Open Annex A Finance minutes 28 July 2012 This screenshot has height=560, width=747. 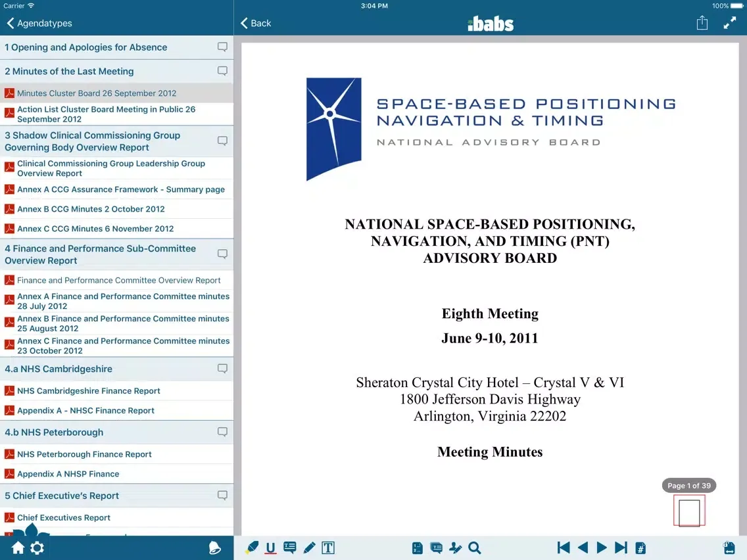coord(117,301)
